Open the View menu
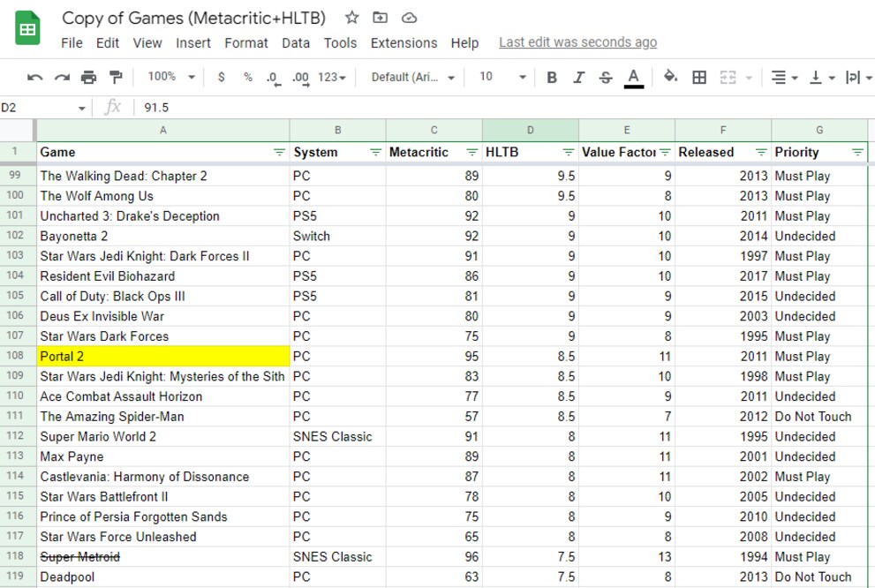The width and height of the screenshot is (875, 588). tap(147, 43)
